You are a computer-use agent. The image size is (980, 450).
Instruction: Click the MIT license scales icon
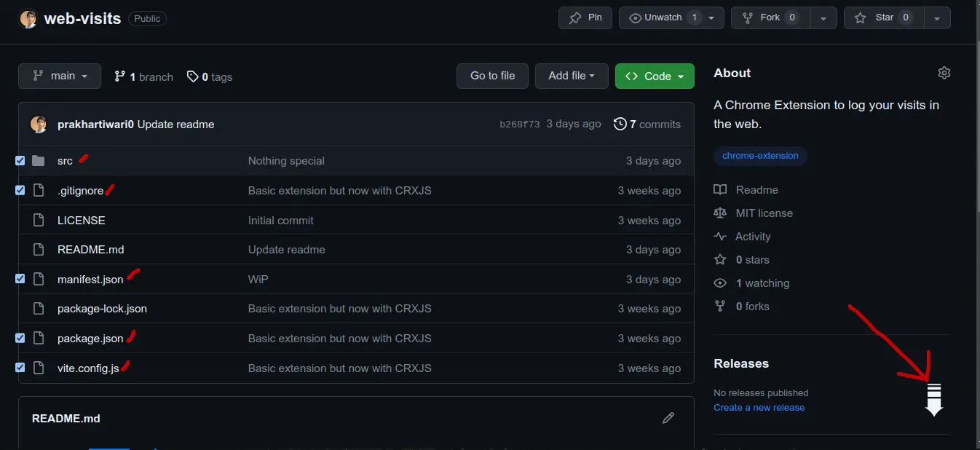coord(719,213)
